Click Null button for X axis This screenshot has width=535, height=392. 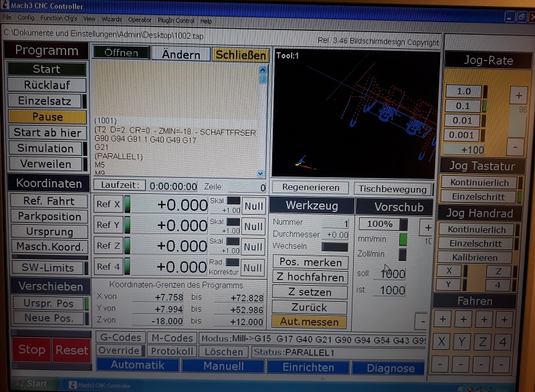click(x=253, y=206)
